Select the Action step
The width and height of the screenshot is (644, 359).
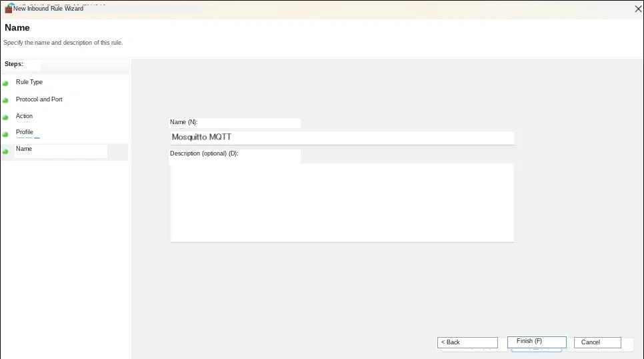24,116
